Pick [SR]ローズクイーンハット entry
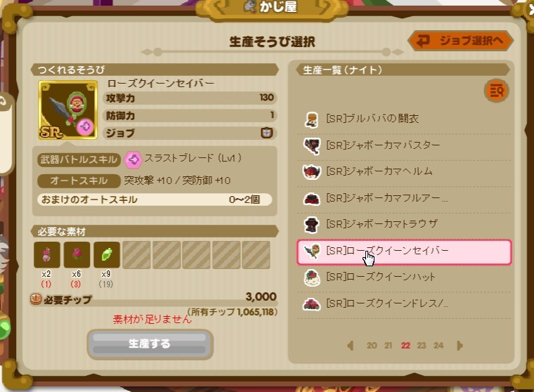This screenshot has width=534, height=392. [x=404, y=277]
